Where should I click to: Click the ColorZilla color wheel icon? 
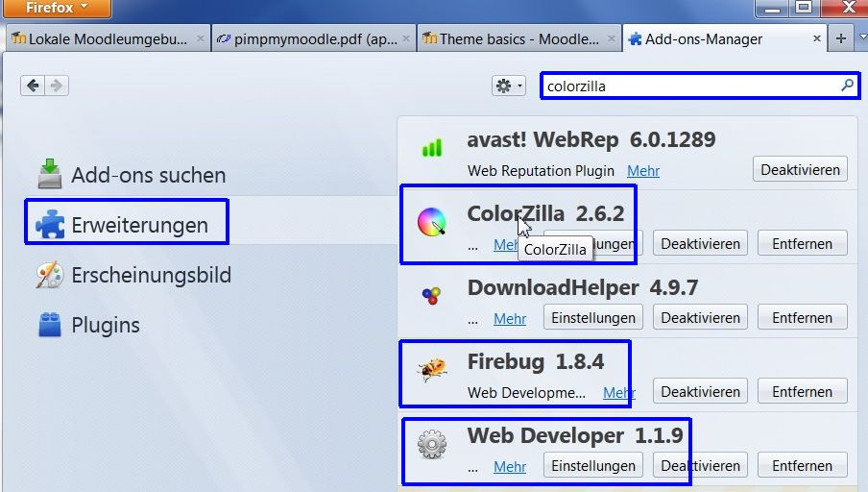click(432, 222)
